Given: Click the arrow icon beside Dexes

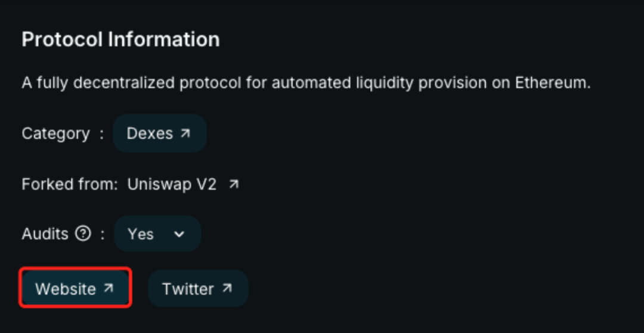Looking at the screenshot, I should [x=185, y=133].
